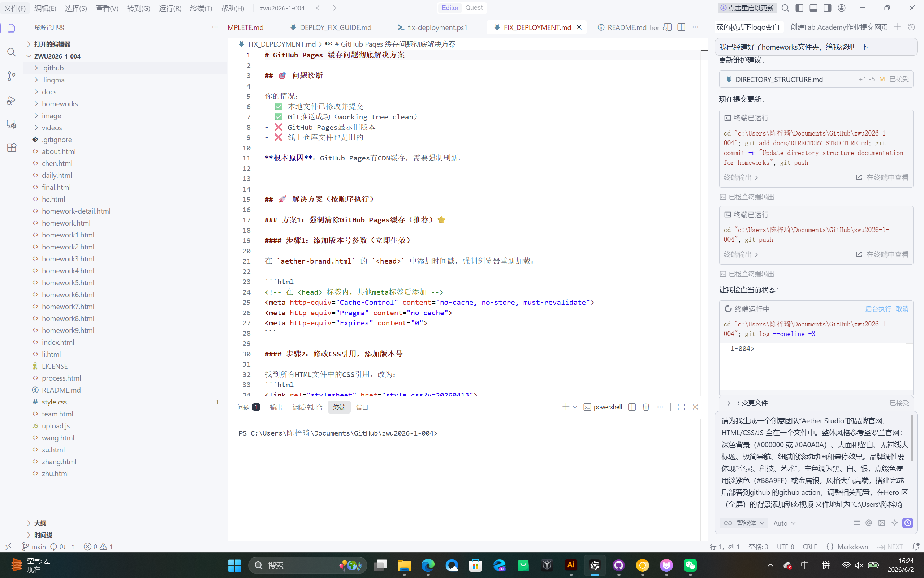Toggle Chinese input mode in system tray

click(805, 565)
